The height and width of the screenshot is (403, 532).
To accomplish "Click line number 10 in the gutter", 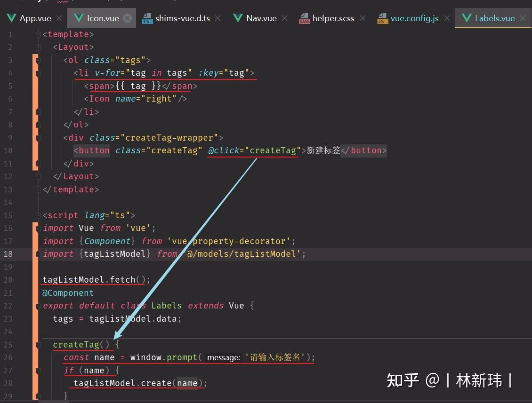I will click(8, 150).
